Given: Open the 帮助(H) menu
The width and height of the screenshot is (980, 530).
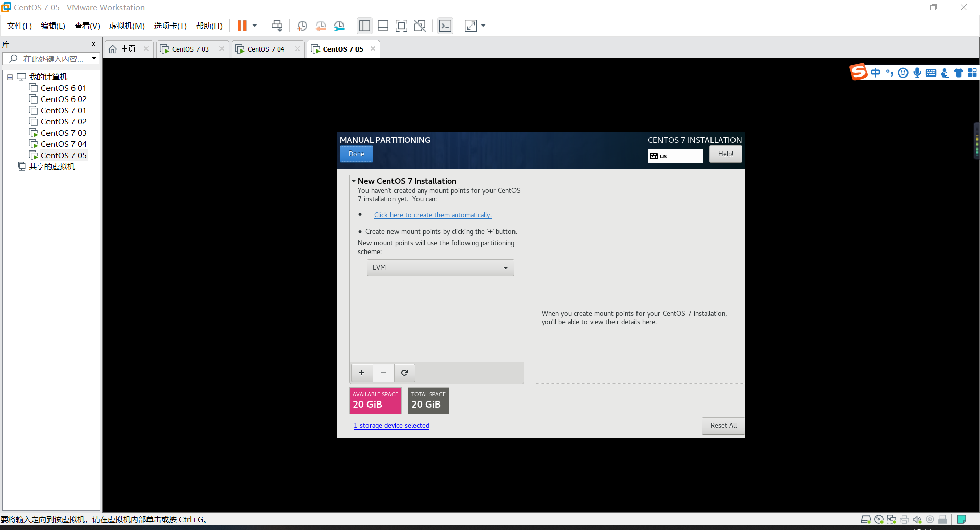Looking at the screenshot, I should 209,26.
